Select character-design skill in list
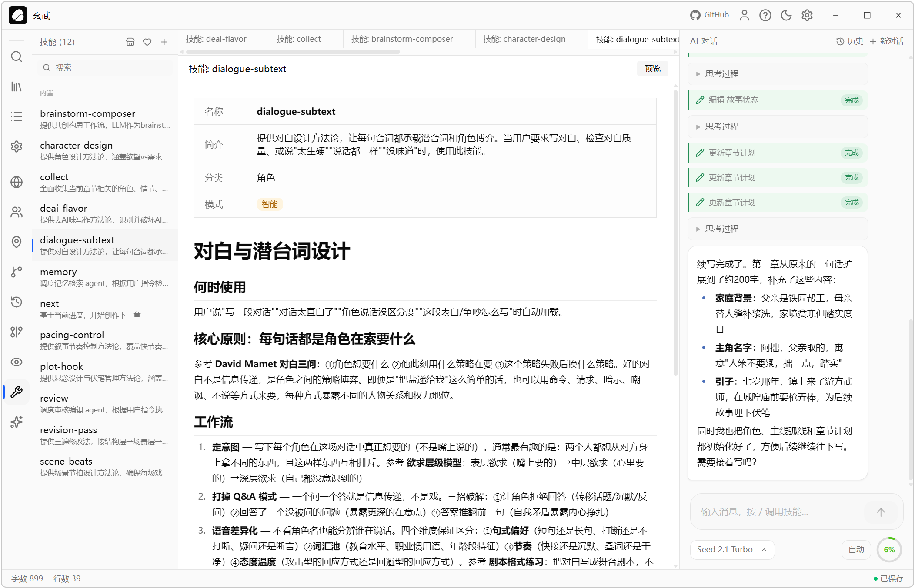This screenshot has height=588, width=915. (x=105, y=151)
